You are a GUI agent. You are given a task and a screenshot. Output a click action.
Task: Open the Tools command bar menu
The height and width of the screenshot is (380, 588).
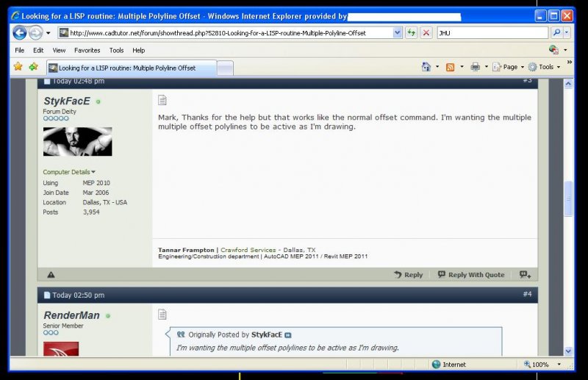544,67
